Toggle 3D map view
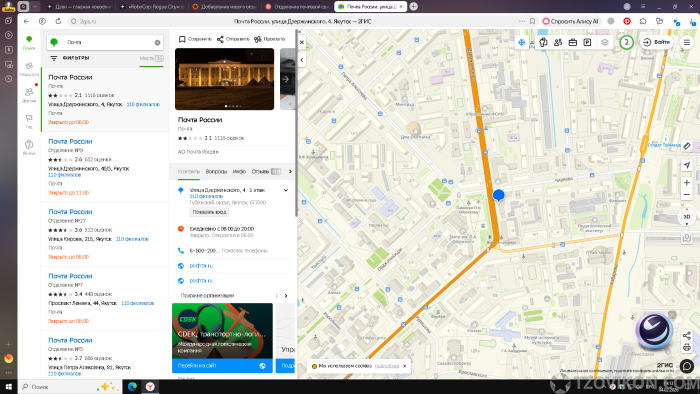 tap(687, 217)
